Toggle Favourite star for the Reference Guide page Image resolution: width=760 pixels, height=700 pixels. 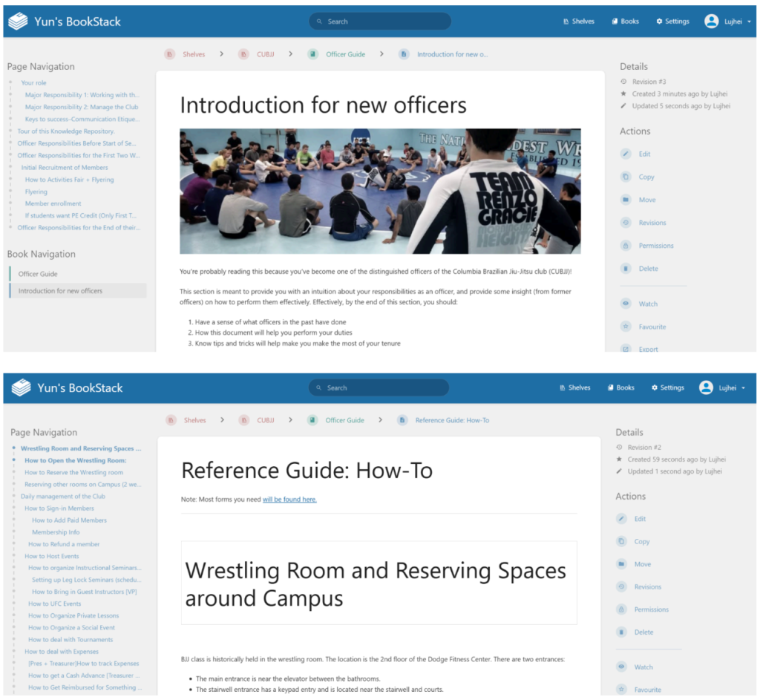[621, 690]
